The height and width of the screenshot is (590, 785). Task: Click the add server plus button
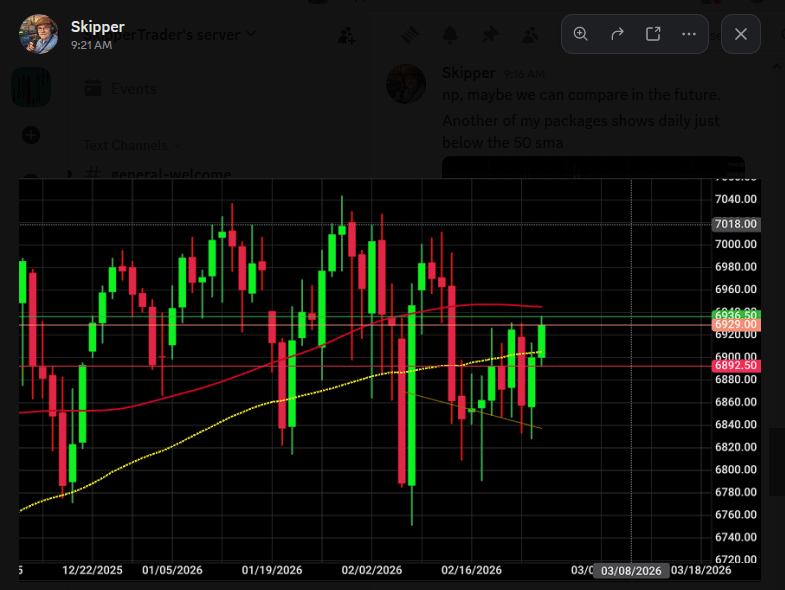click(30, 134)
